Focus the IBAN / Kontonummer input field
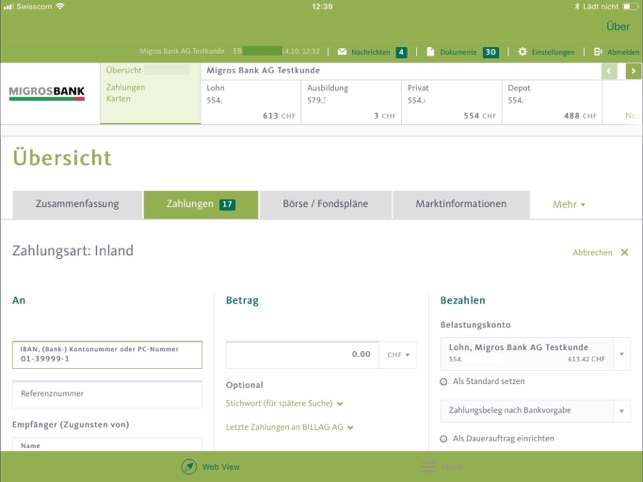643x482 pixels. [107, 355]
